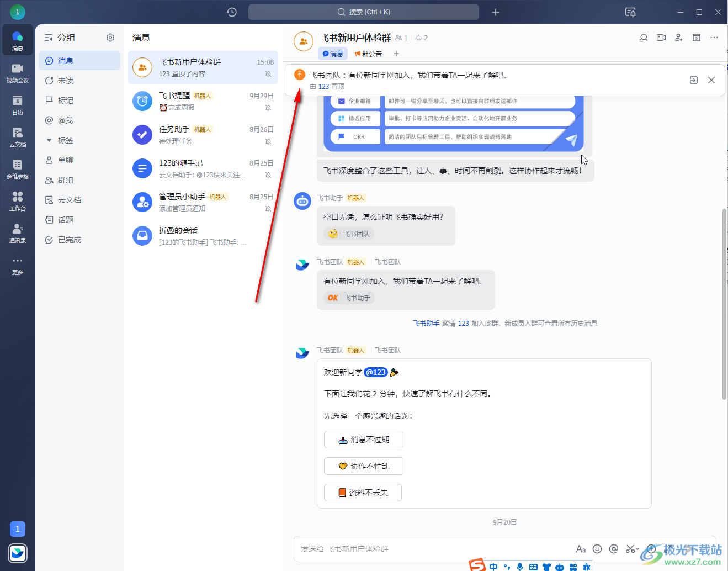Select the 标记 flagged filter
This screenshot has height=571, width=728.
79,101
